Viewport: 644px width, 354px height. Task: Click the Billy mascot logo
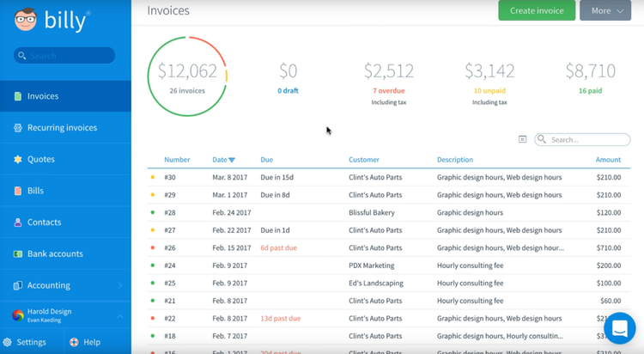point(26,19)
